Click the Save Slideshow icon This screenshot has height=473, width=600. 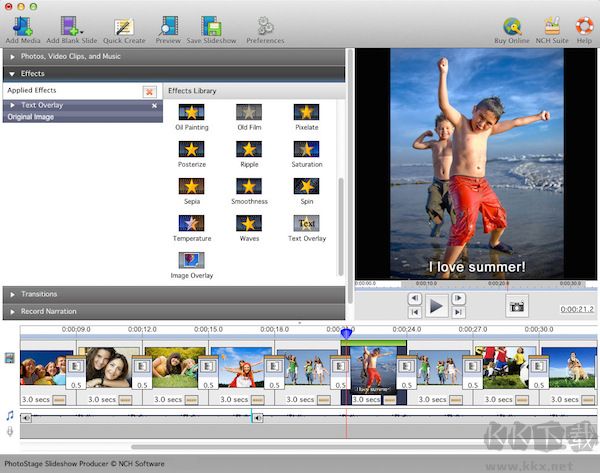(212, 26)
